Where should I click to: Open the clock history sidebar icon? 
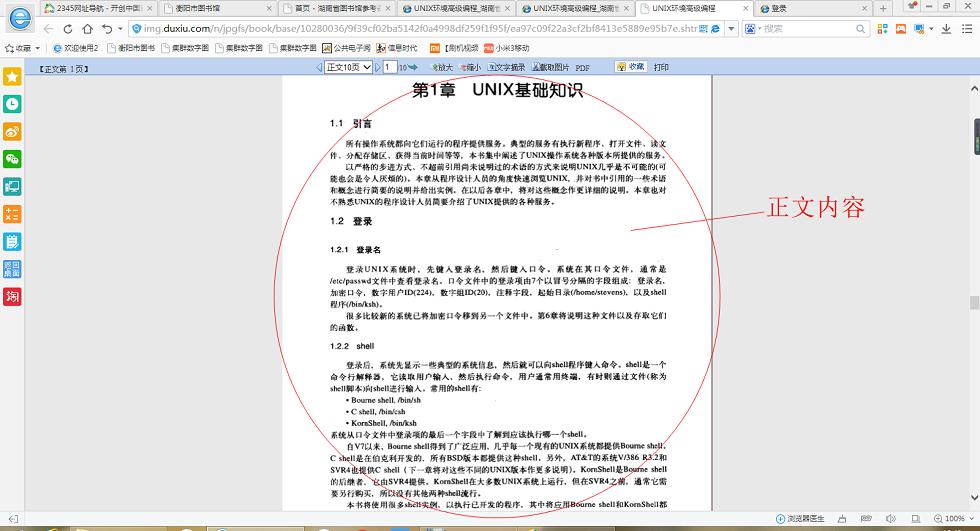[12, 104]
